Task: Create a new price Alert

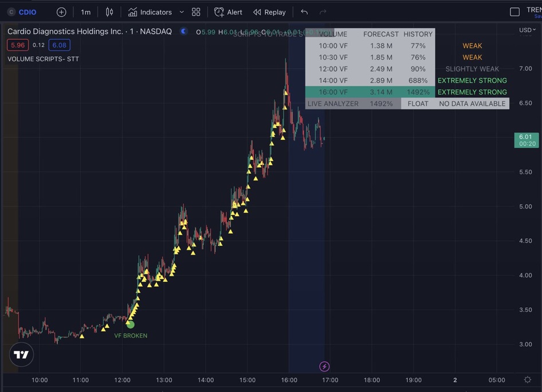Action: 228,12
